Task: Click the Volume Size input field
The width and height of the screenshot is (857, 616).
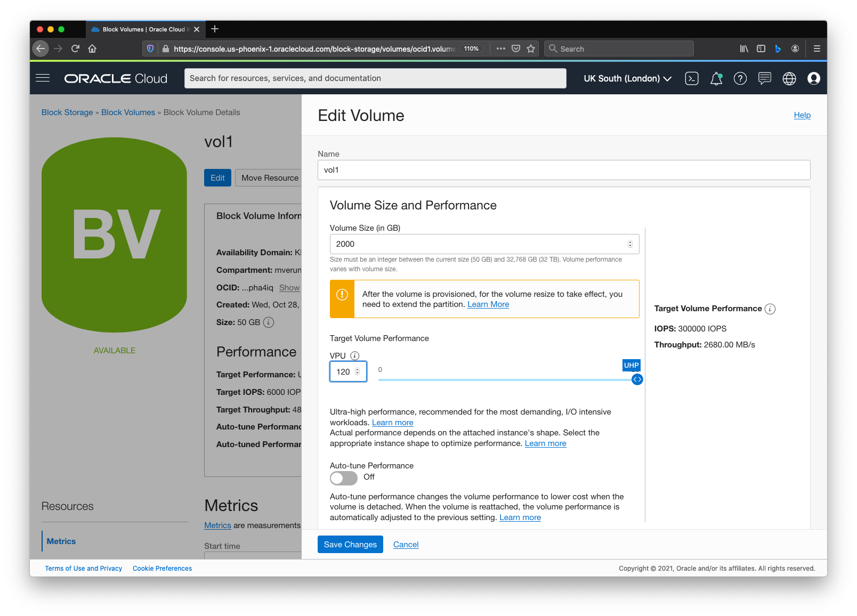Action: pyautogui.click(x=484, y=244)
